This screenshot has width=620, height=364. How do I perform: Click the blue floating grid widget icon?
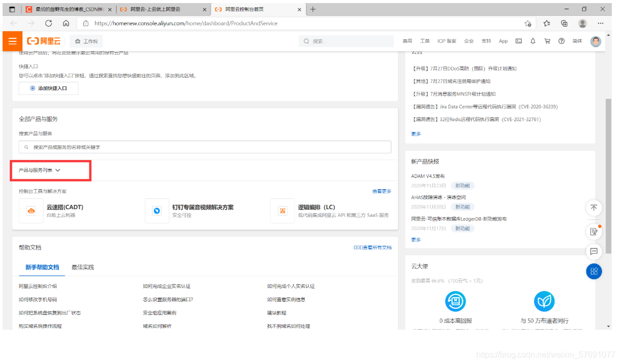click(594, 271)
